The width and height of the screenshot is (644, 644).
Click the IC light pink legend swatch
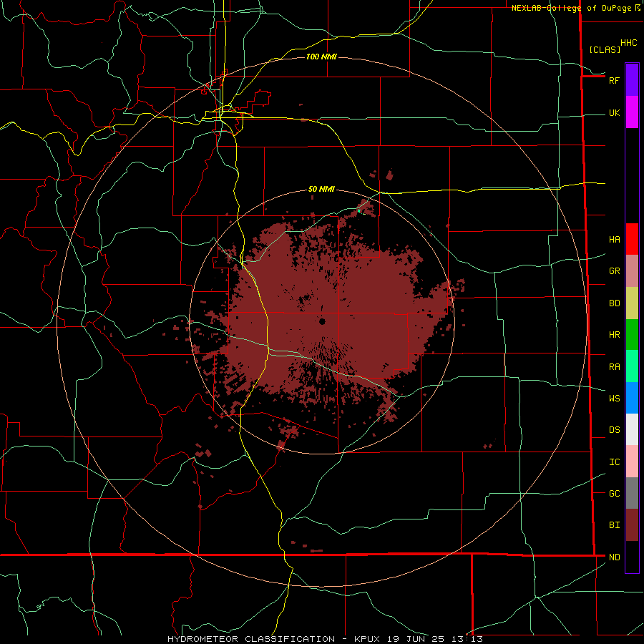click(632, 462)
